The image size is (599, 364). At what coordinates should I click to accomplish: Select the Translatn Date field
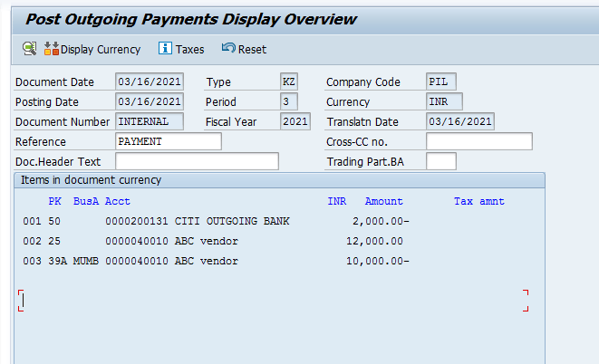click(460, 121)
